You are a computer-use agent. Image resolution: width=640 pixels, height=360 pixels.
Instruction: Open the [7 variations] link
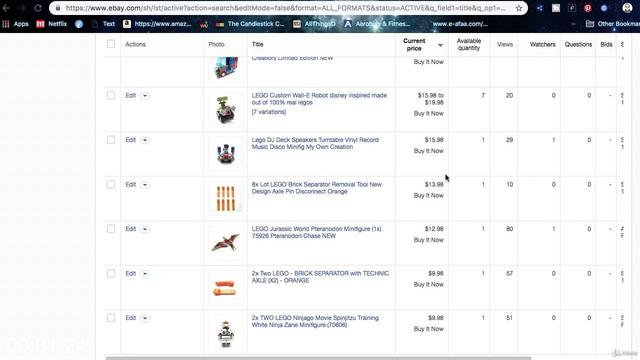pos(269,112)
